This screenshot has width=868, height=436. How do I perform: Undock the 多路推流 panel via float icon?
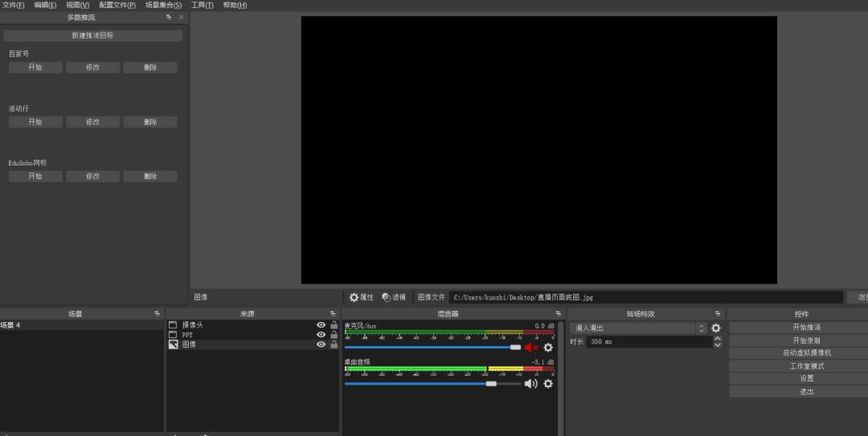coord(169,17)
